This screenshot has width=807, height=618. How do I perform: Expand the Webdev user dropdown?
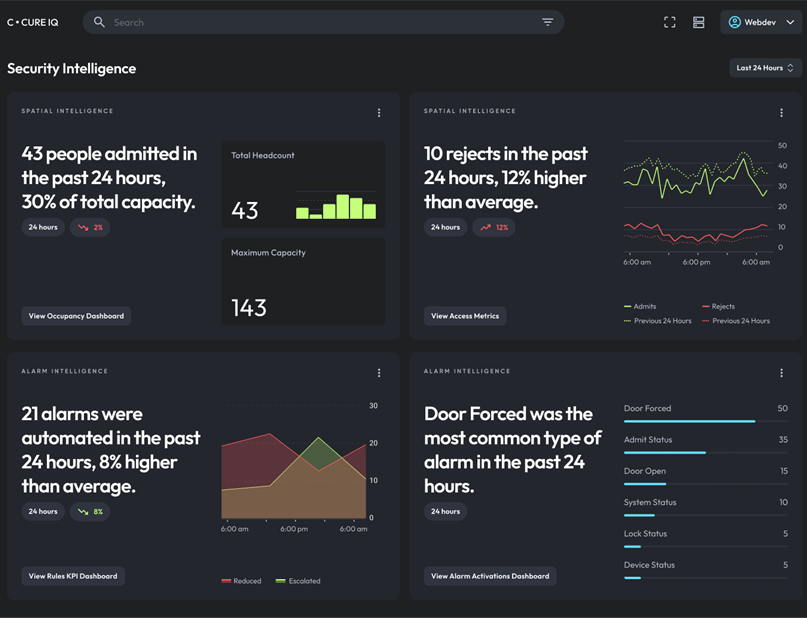point(761,22)
